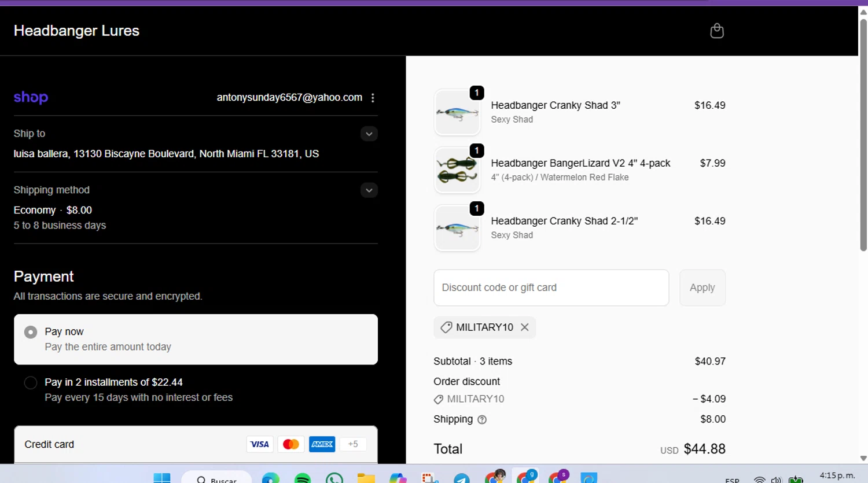Open the BangerLizard V2 product thumbnail

pos(457,170)
